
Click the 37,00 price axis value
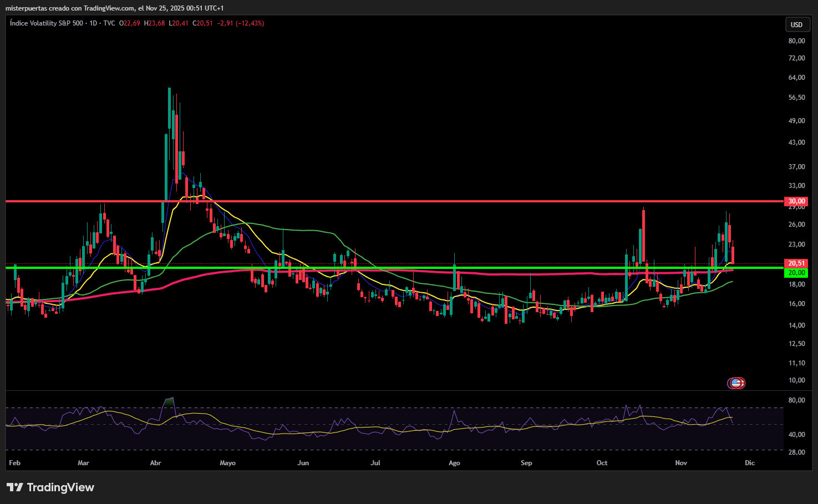point(796,167)
